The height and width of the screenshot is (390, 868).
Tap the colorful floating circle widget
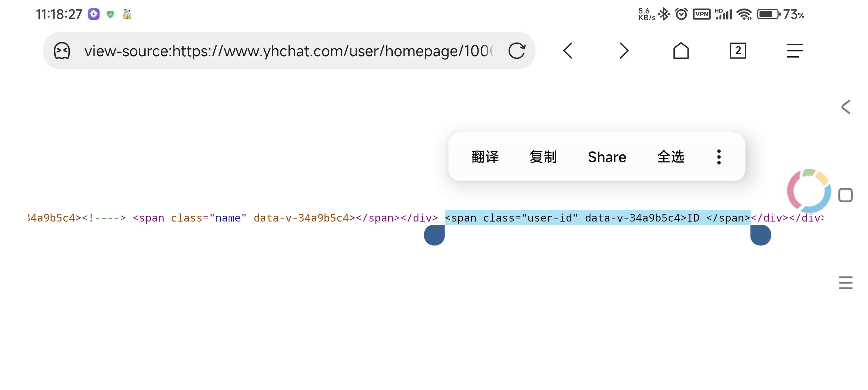click(809, 191)
